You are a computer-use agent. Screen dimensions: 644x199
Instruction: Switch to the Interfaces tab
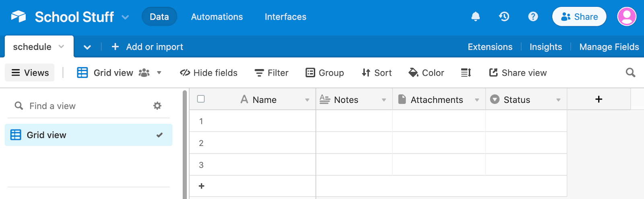tap(285, 16)
